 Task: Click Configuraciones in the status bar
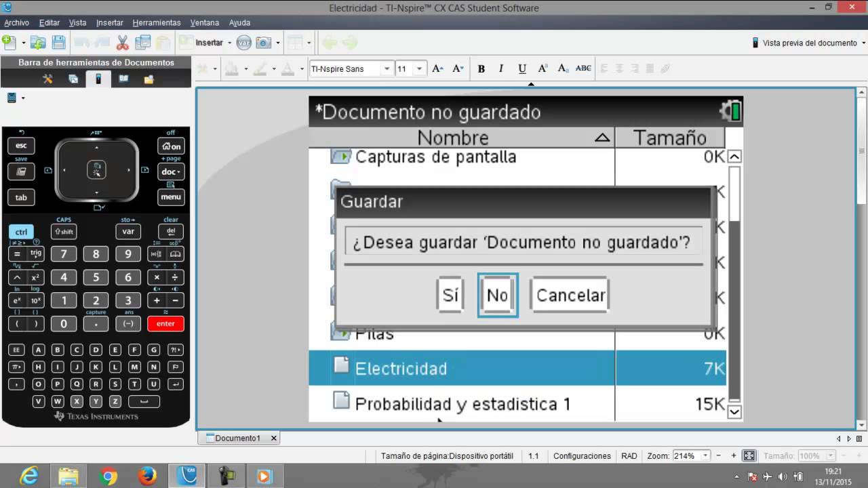(x=582, y=456)
